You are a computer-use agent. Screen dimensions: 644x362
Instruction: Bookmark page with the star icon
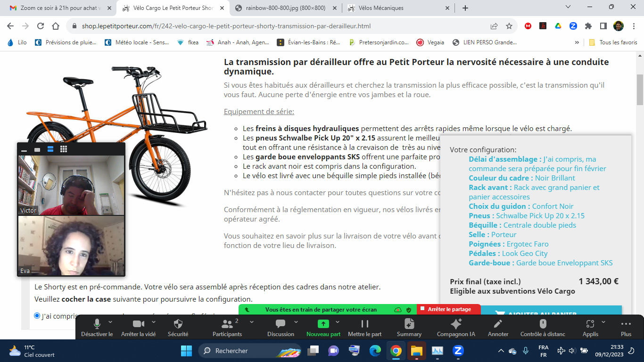pos(509,26)
